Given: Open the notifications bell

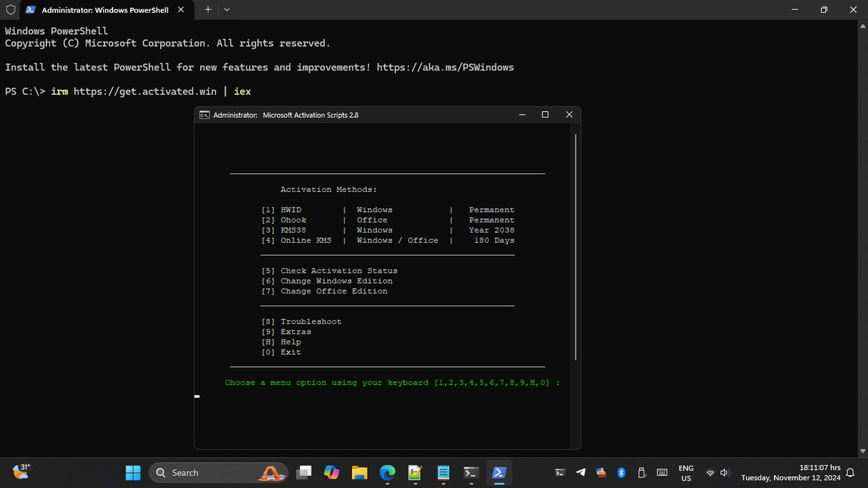Looking at the screenshot, I should 850,472.
